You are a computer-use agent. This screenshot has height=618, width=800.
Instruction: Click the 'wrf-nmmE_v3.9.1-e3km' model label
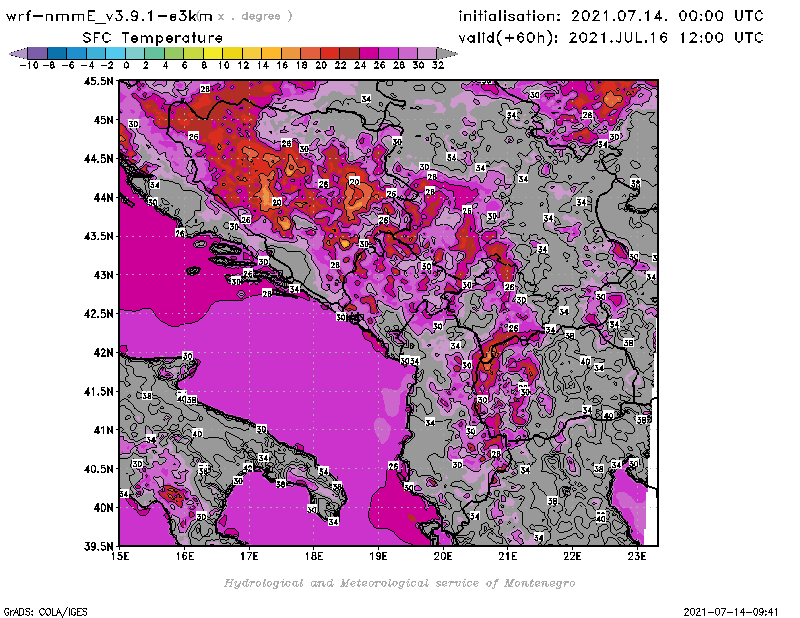(x=109, y=16)
